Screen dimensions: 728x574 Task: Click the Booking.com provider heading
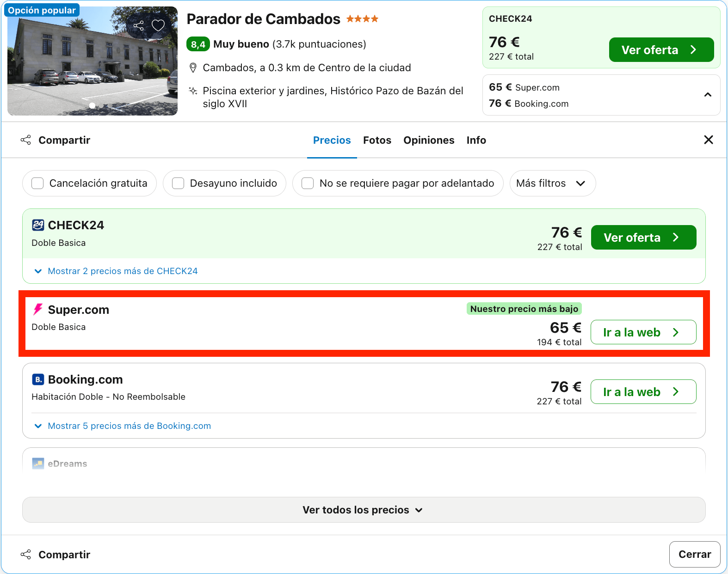click(x=86, y=379)
